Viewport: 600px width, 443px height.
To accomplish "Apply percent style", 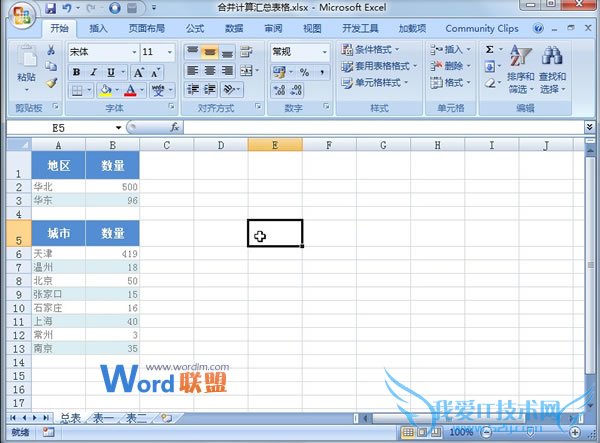I will [305, 72].
